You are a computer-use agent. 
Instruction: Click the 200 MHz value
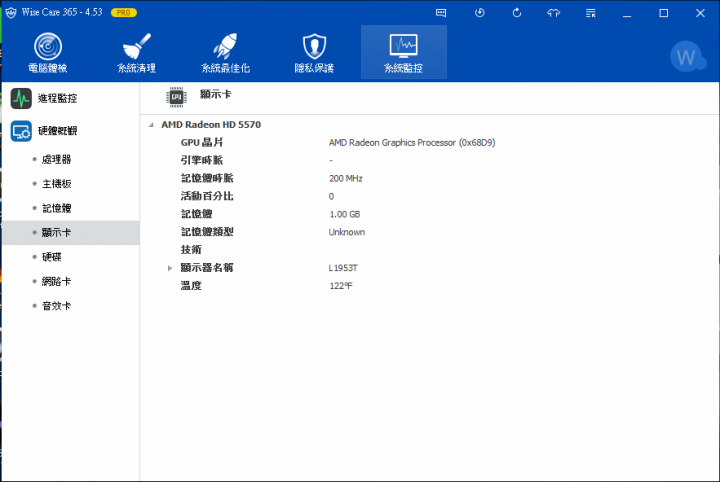346,179
